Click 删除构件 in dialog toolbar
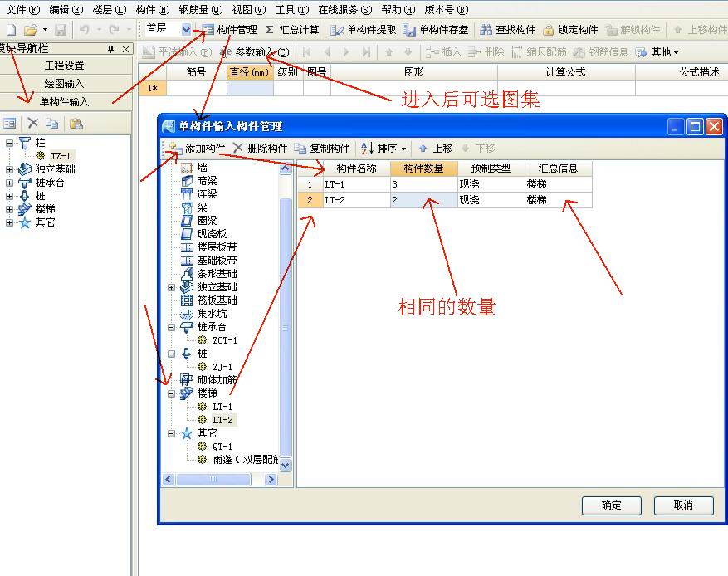Image resolution: width=728 pixels, height=576 pixels. click(x=261, y=148)
